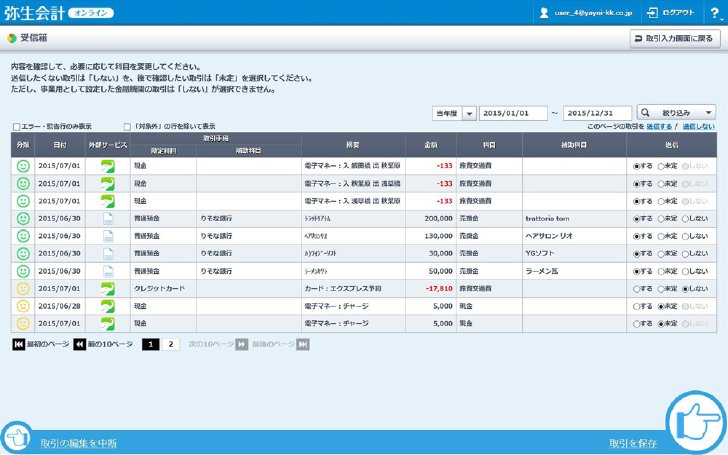Image resolution: width=728 pixels, height=455 pixels.
Task: Click yellow face in 2015/06/28 チャージ row
Action: tap(23, 306)
